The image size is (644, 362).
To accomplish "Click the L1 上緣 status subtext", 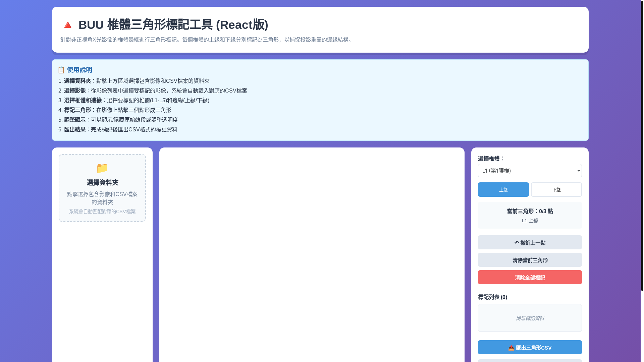I will point(530,221).
